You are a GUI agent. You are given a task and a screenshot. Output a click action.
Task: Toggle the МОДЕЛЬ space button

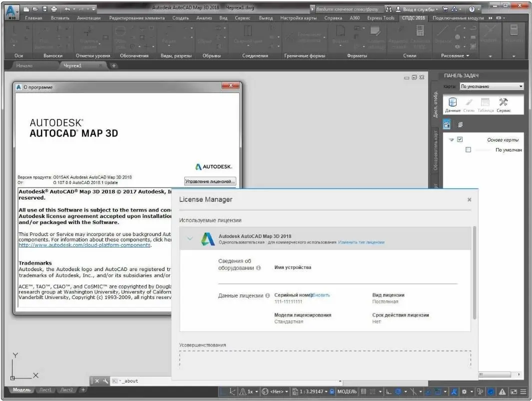click(347, 391)
